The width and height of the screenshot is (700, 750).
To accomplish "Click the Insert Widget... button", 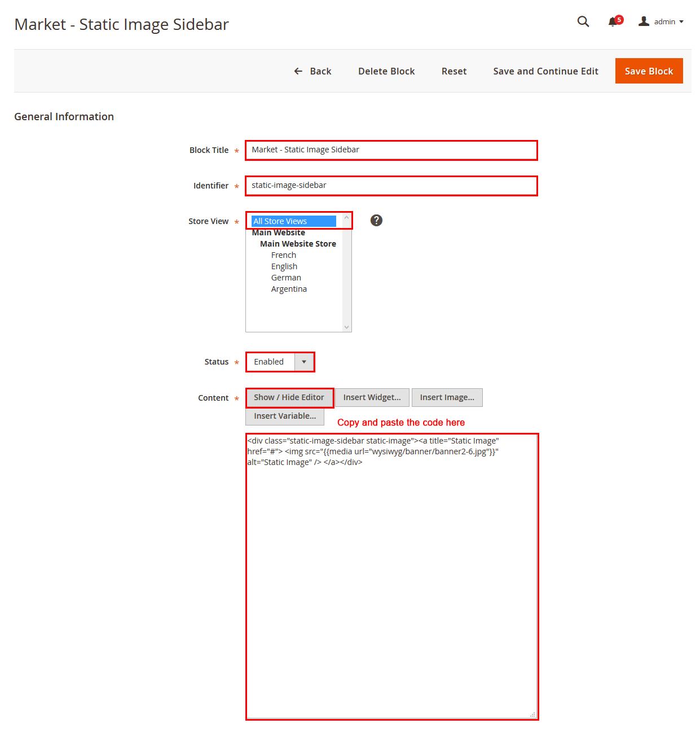I will 372,397.
